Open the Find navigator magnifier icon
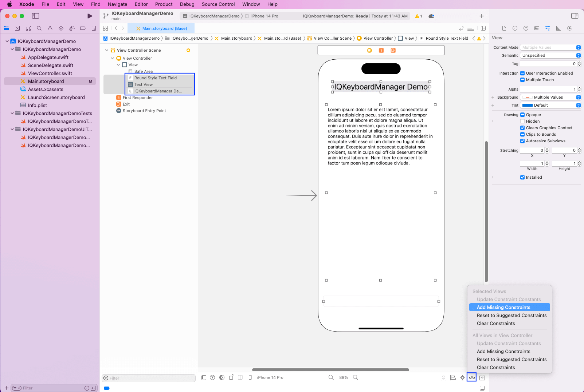584x392 pixels. click(39, 28)
